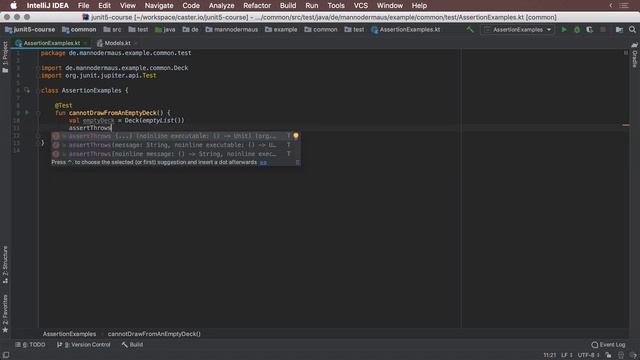Image resolution: width=640 pixels, height=360 pixels.
Task: Click the yellow lightbulb in completion popup
Action: 296,136
